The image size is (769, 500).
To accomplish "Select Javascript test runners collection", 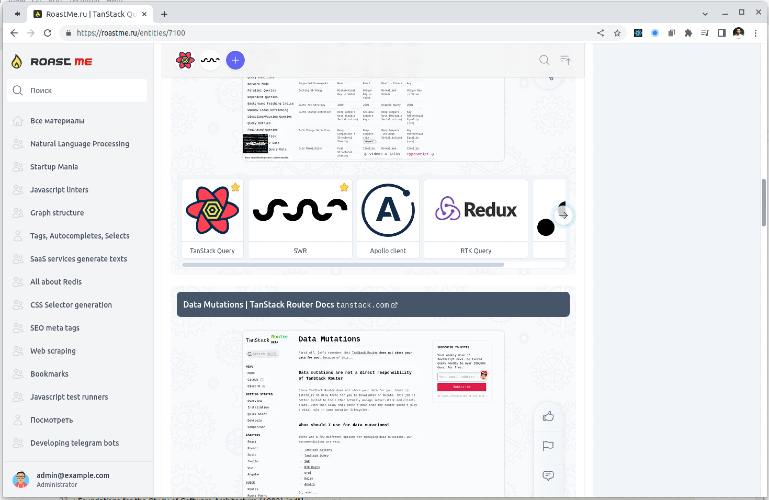I will [x=69, y=397].
